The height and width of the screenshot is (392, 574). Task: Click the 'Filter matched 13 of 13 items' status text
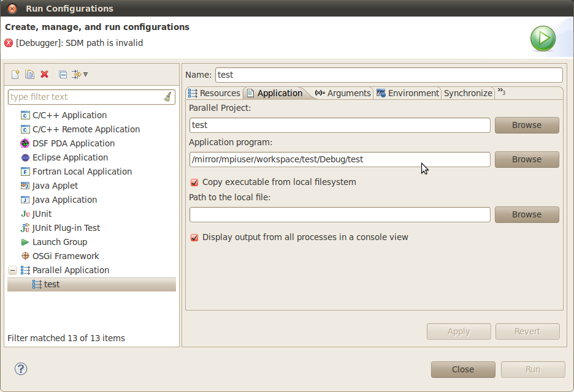[x=66, y=338]
